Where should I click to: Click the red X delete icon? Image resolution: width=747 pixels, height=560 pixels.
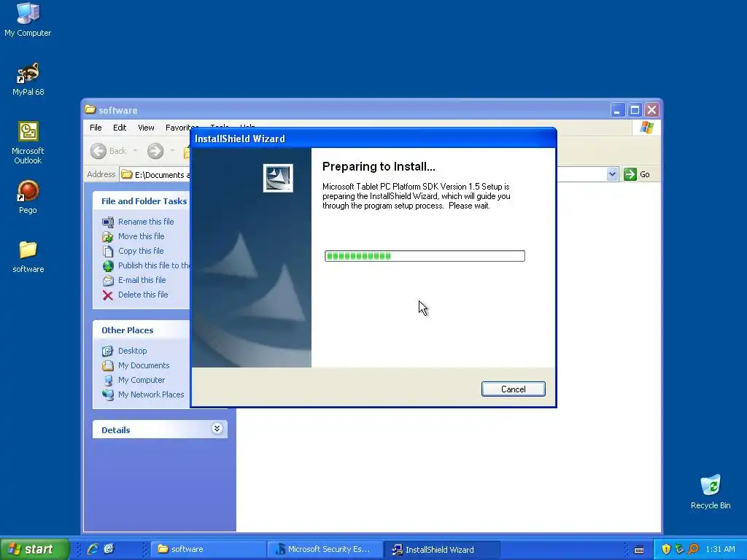click(x=108, y=295)
